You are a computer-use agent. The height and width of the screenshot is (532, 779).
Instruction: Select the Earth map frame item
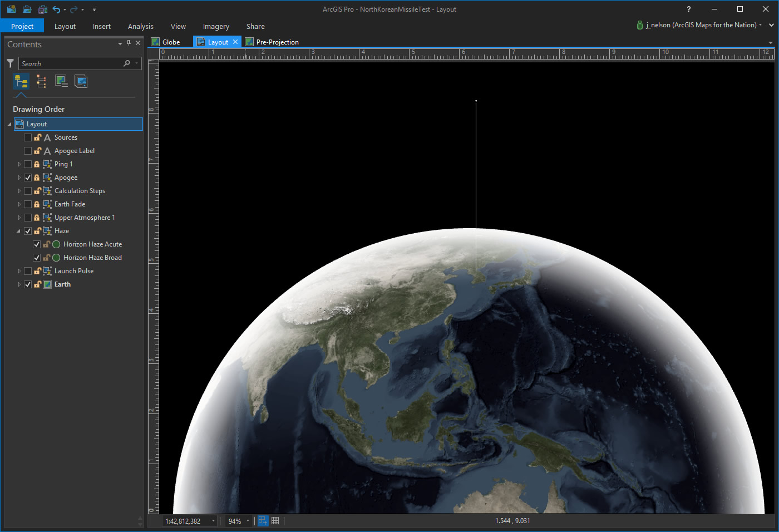(x=62, y=284)
